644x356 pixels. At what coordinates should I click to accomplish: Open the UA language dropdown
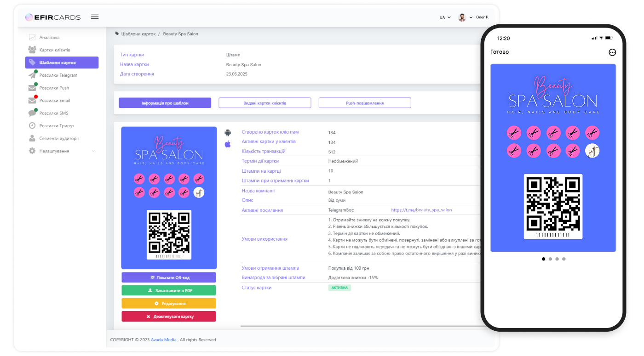(444, 17)
